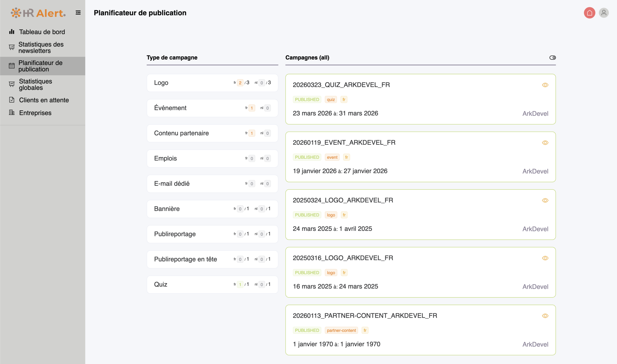The width and height of the screenshot is (617, 364).
Task: Click the Statistiques des newsletters icon
Action: pyautogui.click(x=12, y=47)
